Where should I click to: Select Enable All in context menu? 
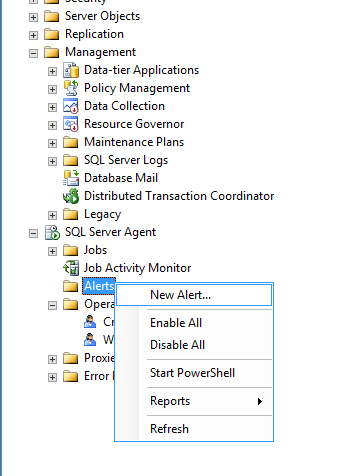tap(194, 323)
